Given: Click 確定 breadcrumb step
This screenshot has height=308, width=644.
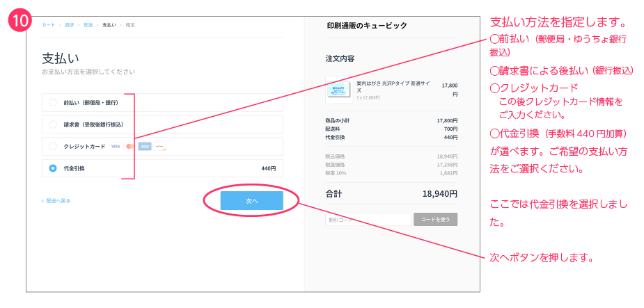Looking at the screenshot, I should pos(130,25).
